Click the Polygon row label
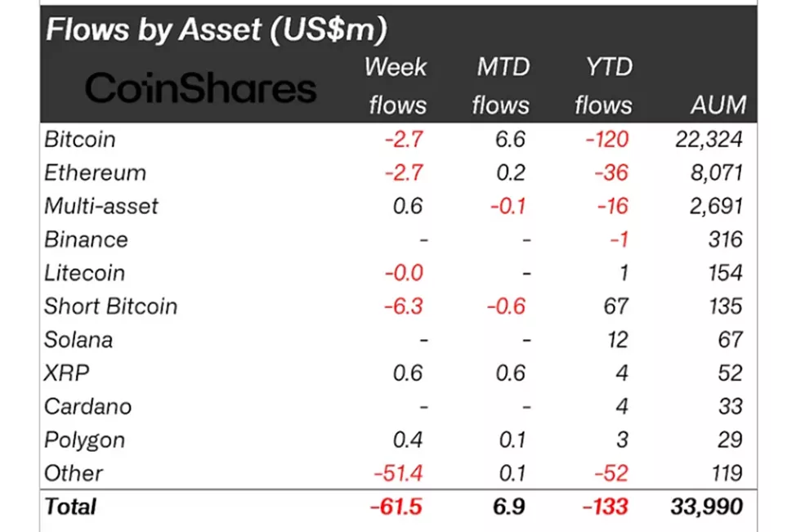 pyautogui.click(x=84, y=440)
